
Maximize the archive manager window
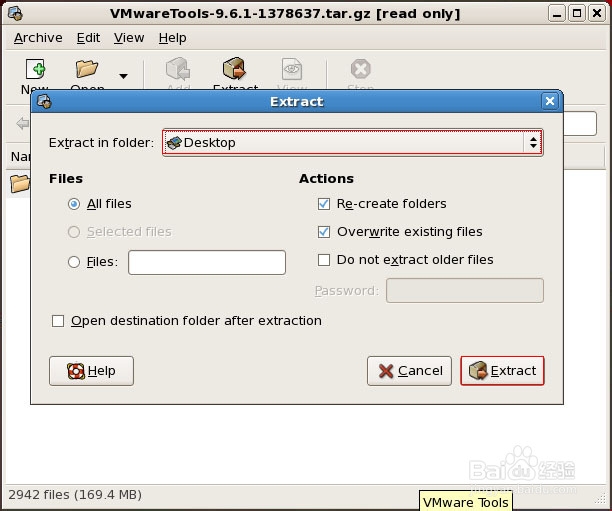(x=577, y=14)
